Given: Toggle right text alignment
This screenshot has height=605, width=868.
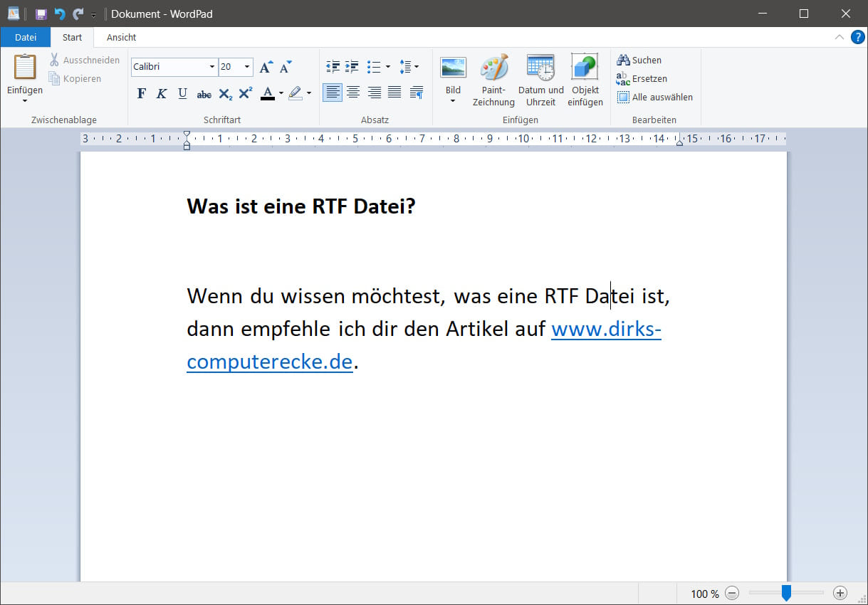Looking at the screenshot, I should 375,92.
